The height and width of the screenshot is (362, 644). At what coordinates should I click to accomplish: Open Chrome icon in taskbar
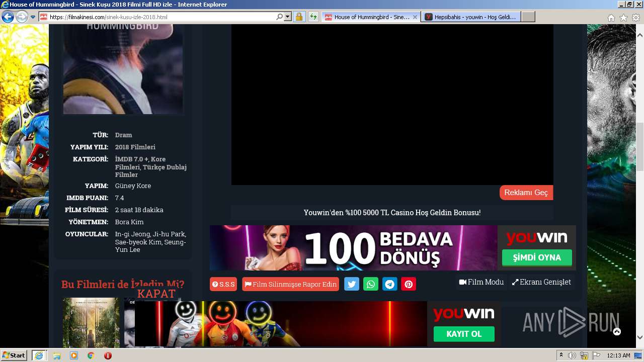tap(91, 355)
